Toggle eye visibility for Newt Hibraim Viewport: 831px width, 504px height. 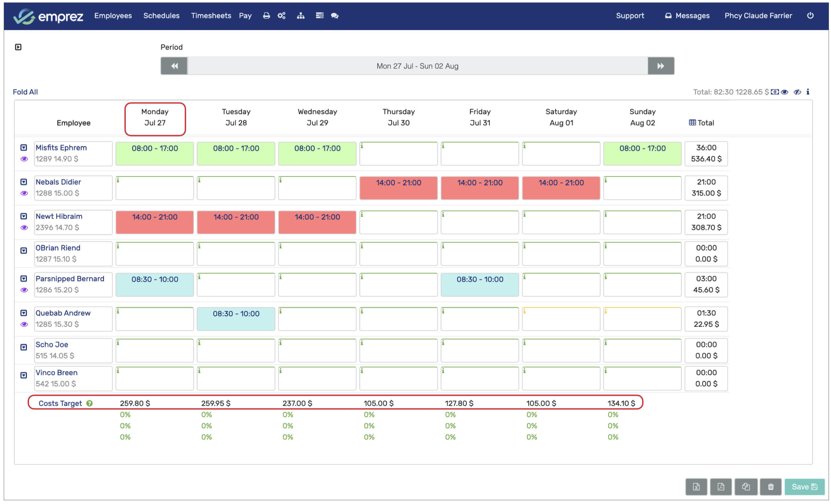(x=24, y=228)
